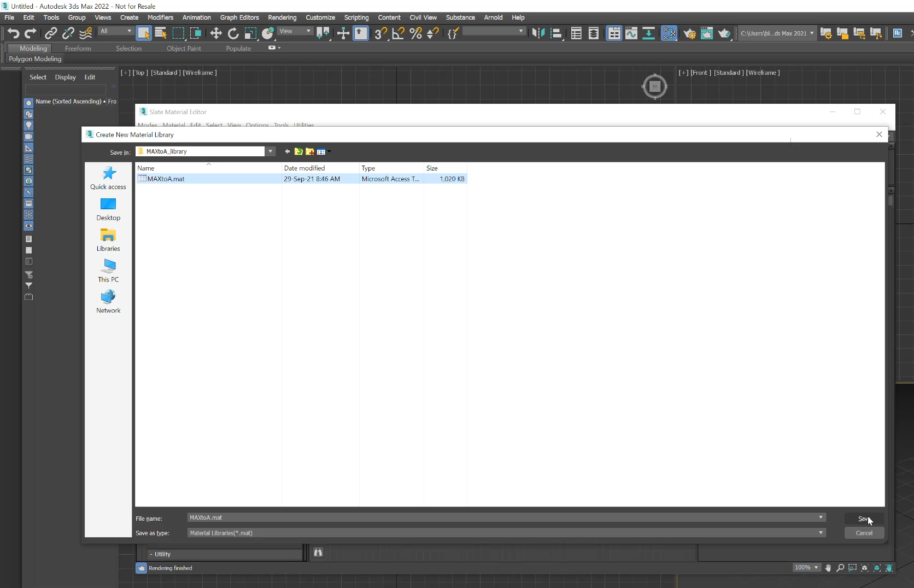The image size is (914, 588).
Task: Go to This PC location
Action: click(108, 271)
